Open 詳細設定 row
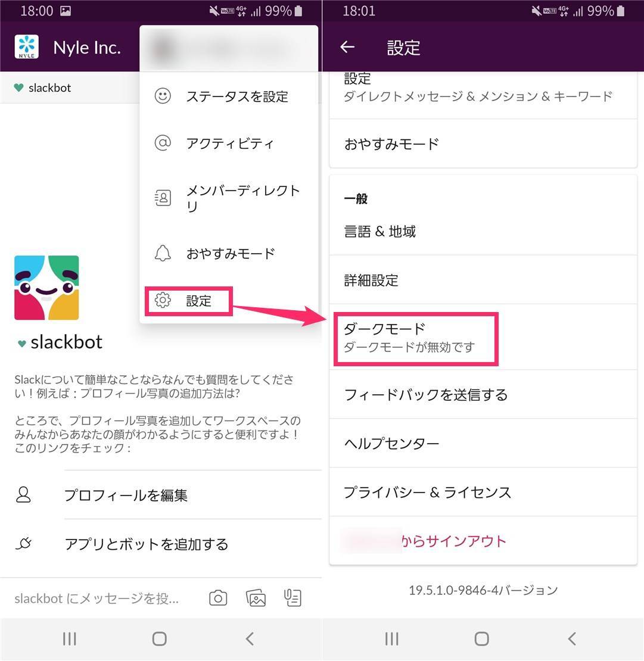The width and height of the screenshot is (644, 661). point(483,280)
